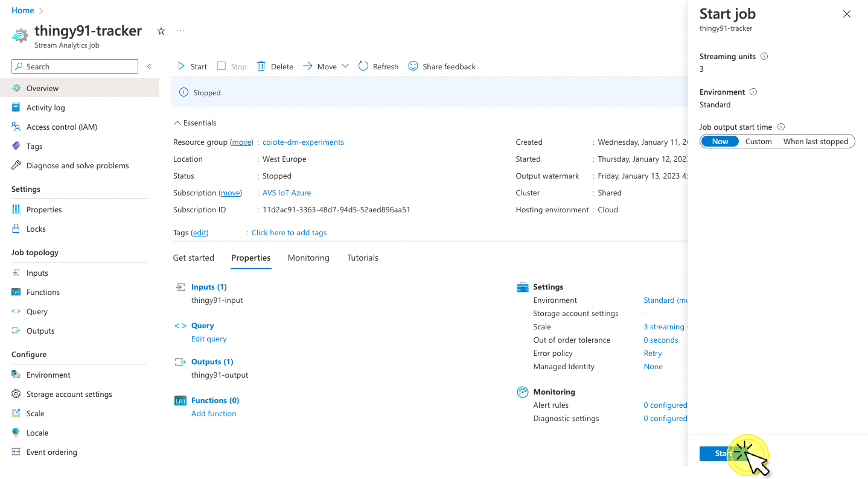Click the disabled Stop button in toolbar
The height and width of the screenshot is (479, 868).
232,66
